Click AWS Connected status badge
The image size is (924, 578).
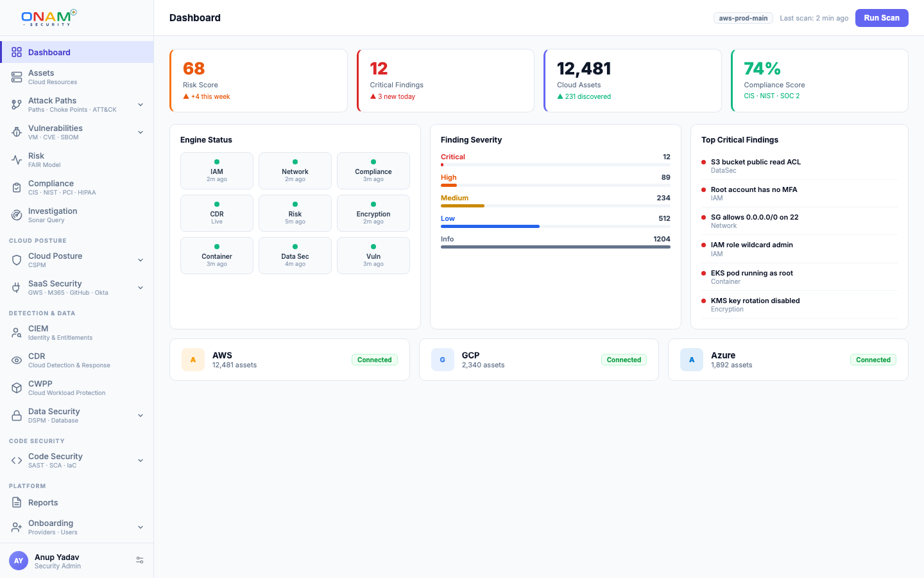tap(375, 360)
